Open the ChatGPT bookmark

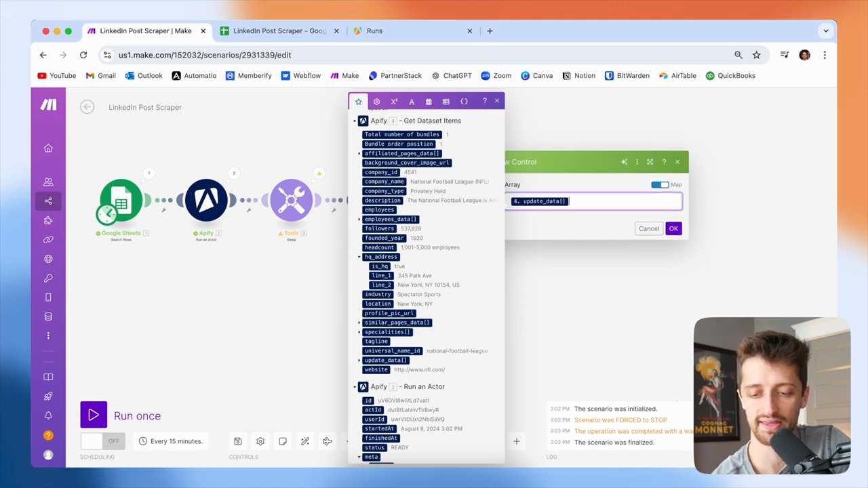pyautogui.click(x=452, y=75)
